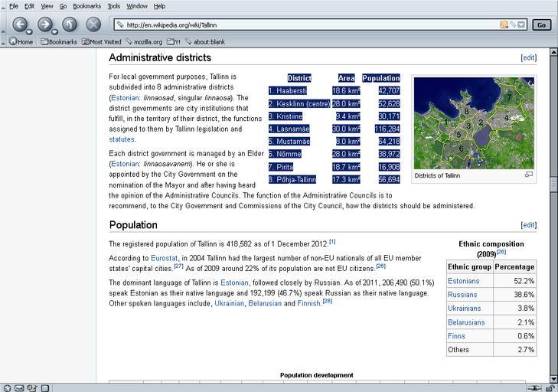Open the Estonians link in ethnic table
558x392 pixels.
click(463, 281)
